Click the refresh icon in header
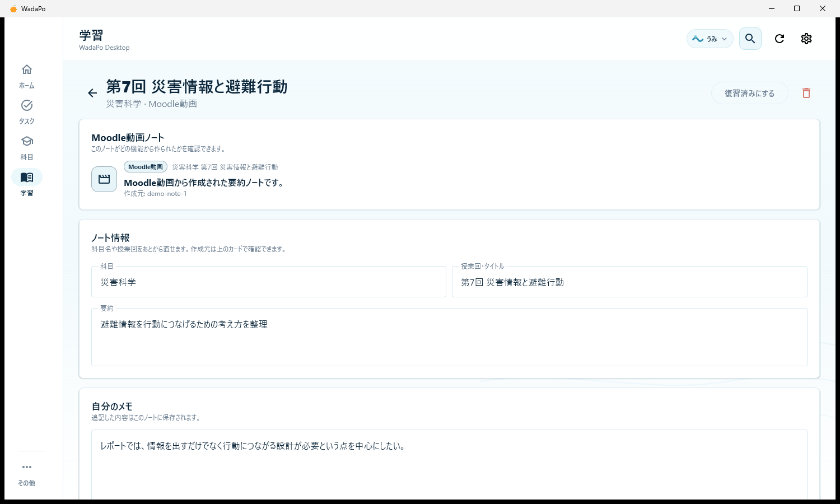The width and height of the screenshot is (840, 504). [780, 39]
